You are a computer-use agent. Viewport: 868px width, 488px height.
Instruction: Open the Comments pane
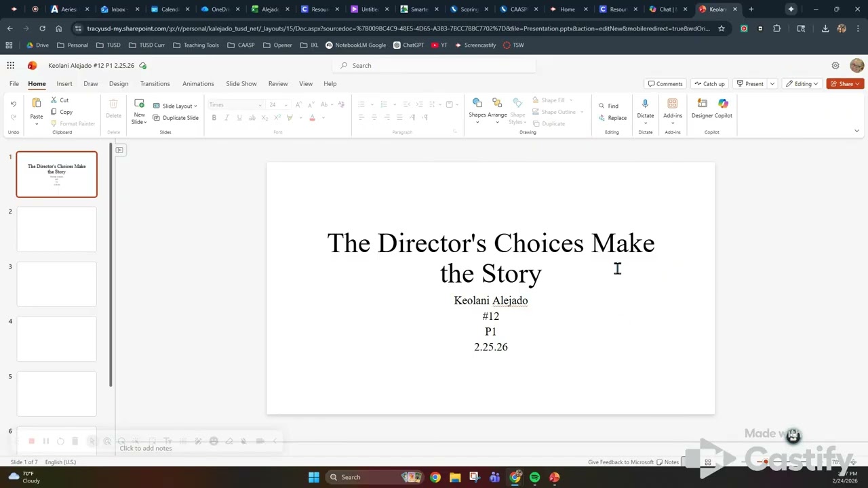click(665, 84)
